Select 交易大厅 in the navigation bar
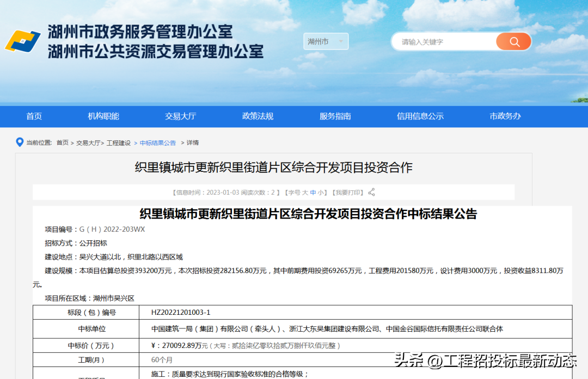 180,116
